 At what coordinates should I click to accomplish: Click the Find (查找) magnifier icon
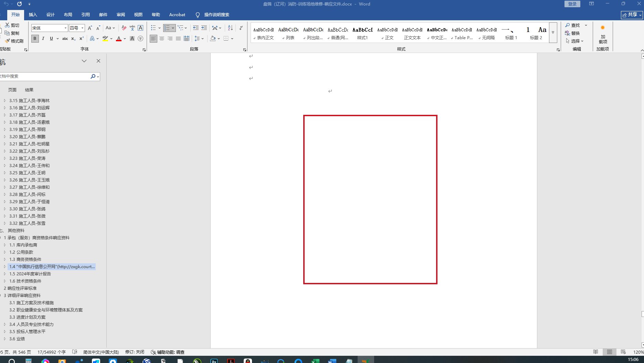coord(568,25)
